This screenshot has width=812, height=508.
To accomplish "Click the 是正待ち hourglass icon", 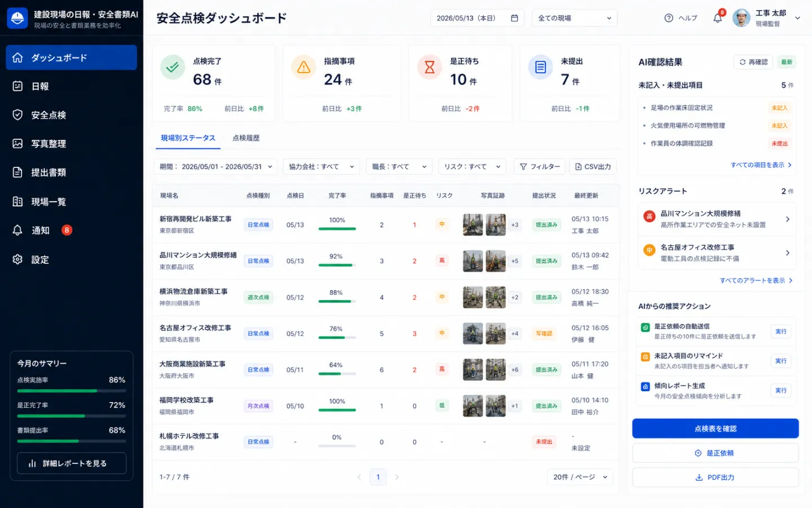I will [x=430, y=68].
